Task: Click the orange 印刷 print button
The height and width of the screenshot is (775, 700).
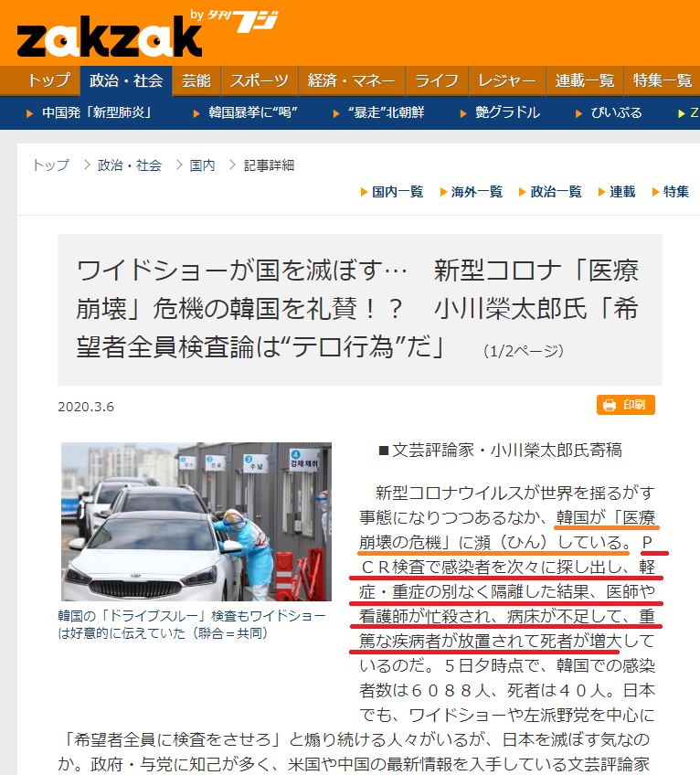Action: pyautogui.click(x=625, y=405)
